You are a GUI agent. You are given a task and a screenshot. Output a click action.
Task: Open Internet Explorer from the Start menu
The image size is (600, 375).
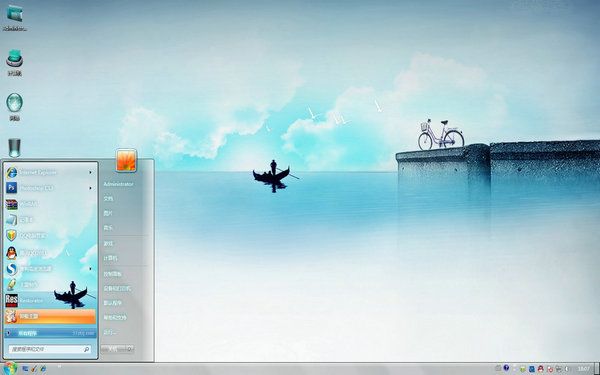50,173
